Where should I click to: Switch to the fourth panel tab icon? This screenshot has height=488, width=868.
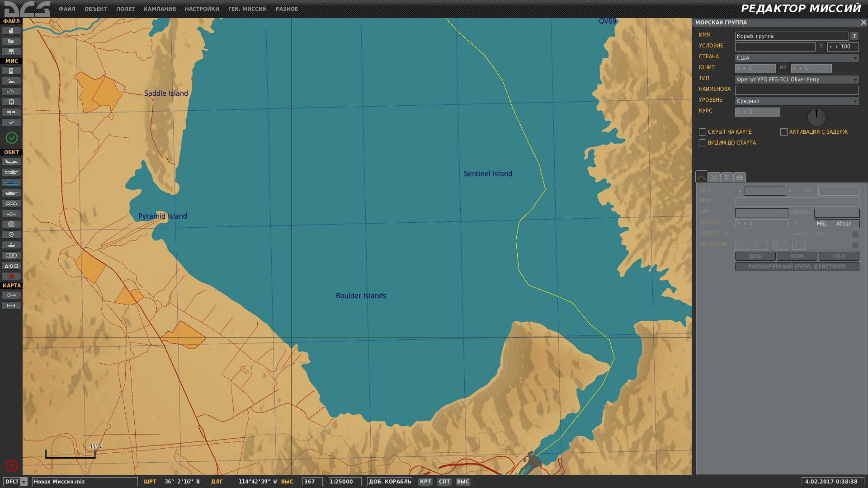click(x=740, y=178)
